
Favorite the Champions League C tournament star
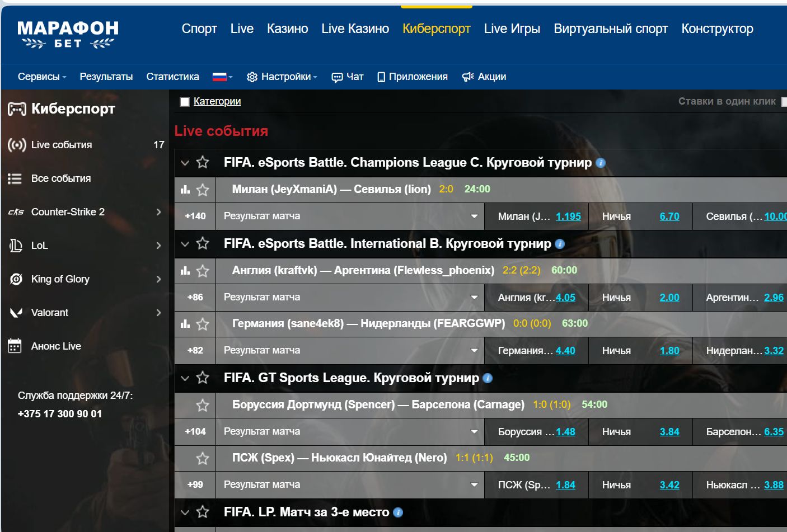pyautogui.click(x=203, y=162)
